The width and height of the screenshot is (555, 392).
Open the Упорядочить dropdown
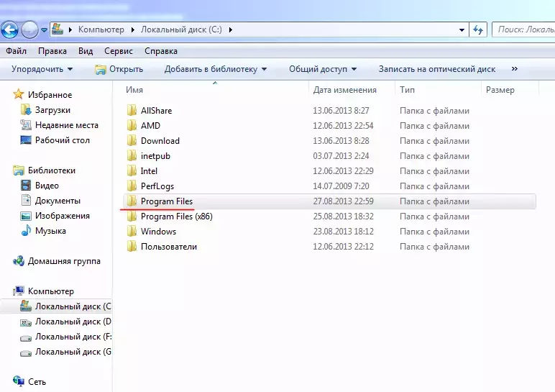[42, 69]
